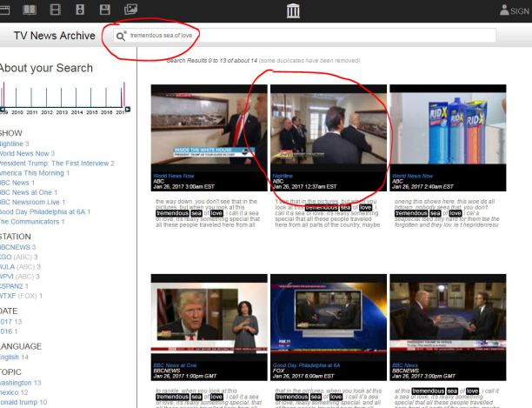Viewport: 532px width, 408px height.
Task: Click 'TV News Archive' heading
Action: [54, 36]
